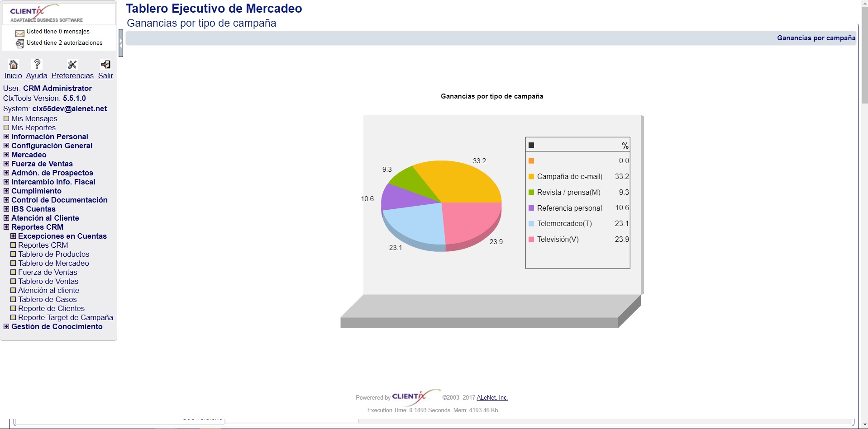This screenshot has width=868, height=429.
Task: Expand the Mercadeo tree node
Action: pyautogui.click(x=6, y=155)
